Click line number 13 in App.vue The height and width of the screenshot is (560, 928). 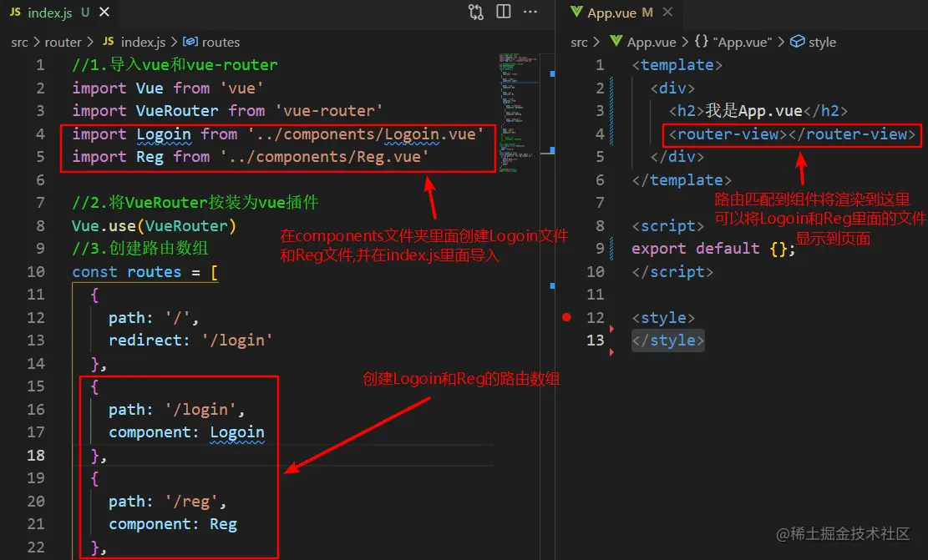[x=595, y=341]
